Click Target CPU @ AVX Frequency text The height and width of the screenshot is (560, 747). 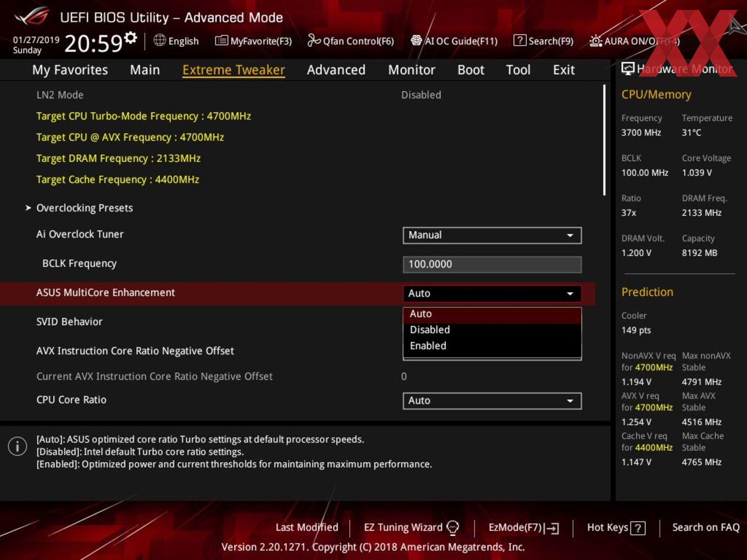pos(130,137)
